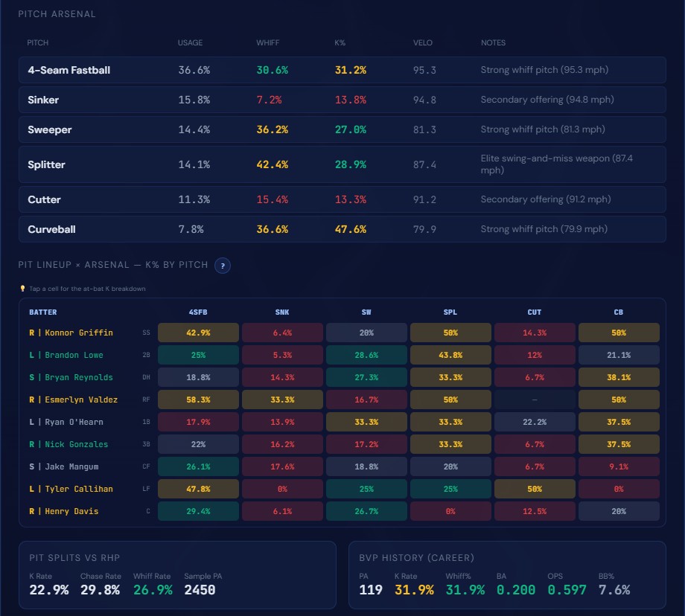Image resolution: width=685 pixels, height=616 pixels.
Task: Click the WHIFF column header
Action: pyautogui.click(x=267, y=43)
